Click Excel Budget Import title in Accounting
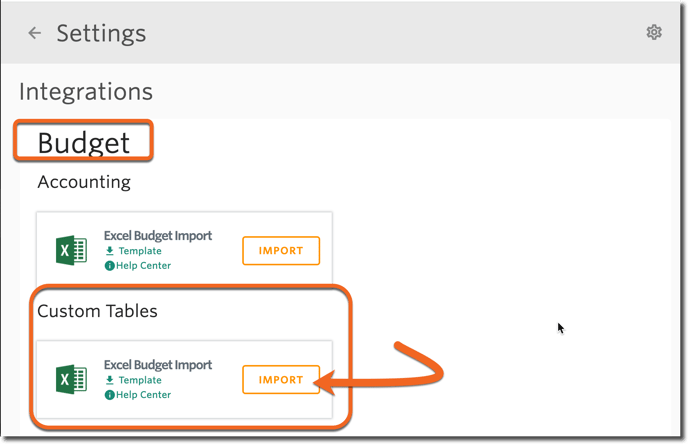This screenshot has width=688, height=444. tap(158, 236)
